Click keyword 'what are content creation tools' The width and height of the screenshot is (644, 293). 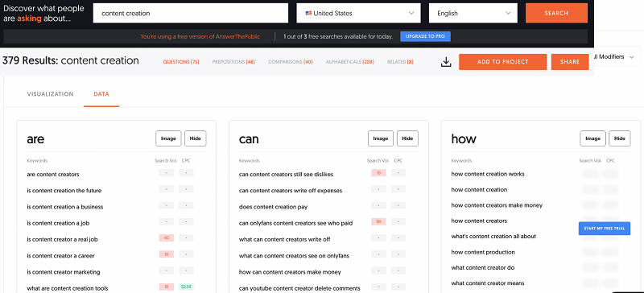point(68,288)
